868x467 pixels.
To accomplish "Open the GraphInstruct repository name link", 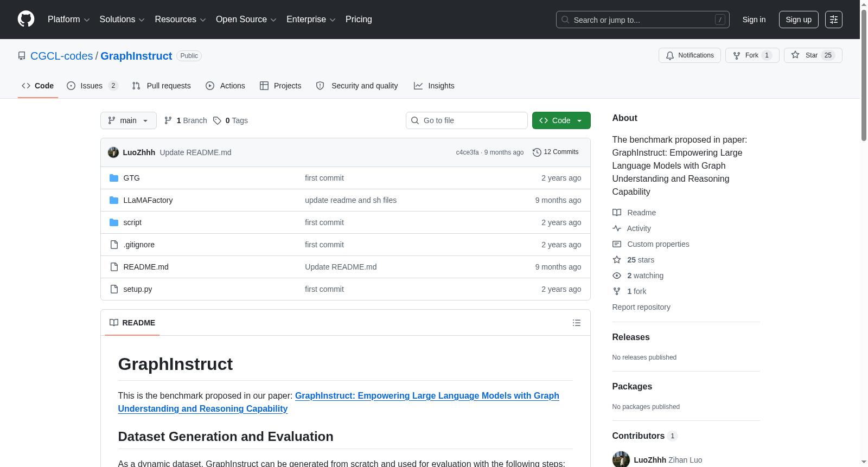I will click(x=136, y=56).
